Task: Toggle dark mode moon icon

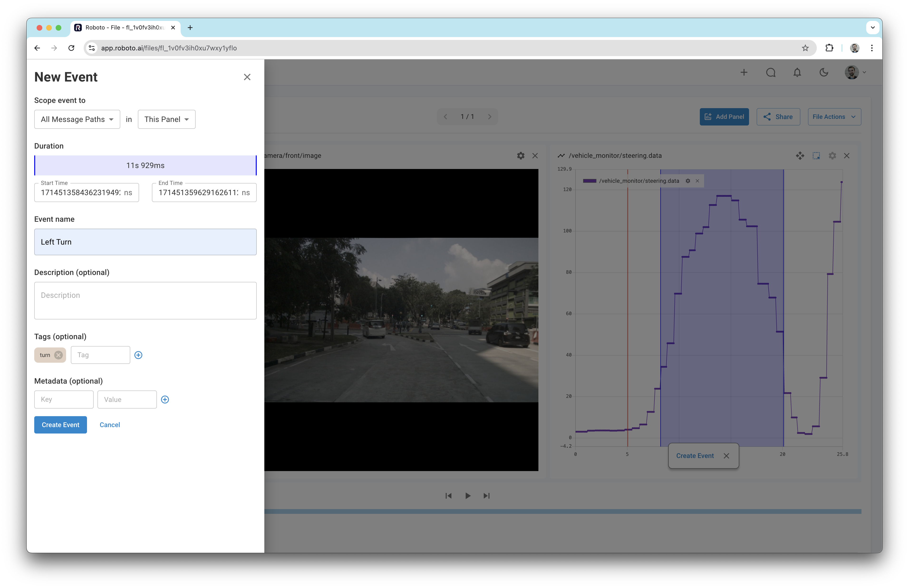Action: (x=823, y=72)
